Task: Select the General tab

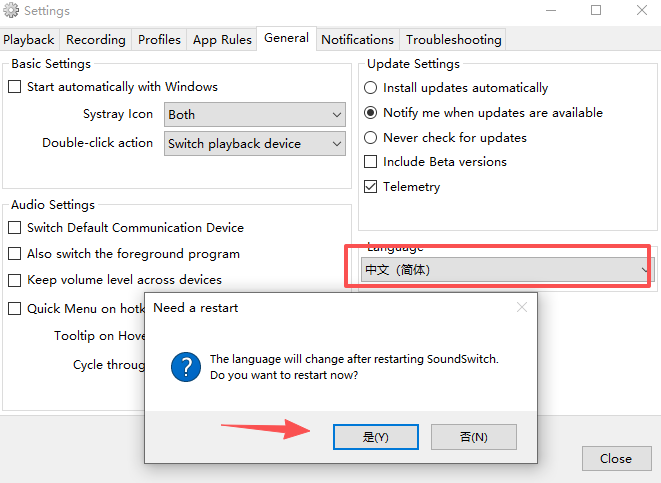Action: [286, 38]
